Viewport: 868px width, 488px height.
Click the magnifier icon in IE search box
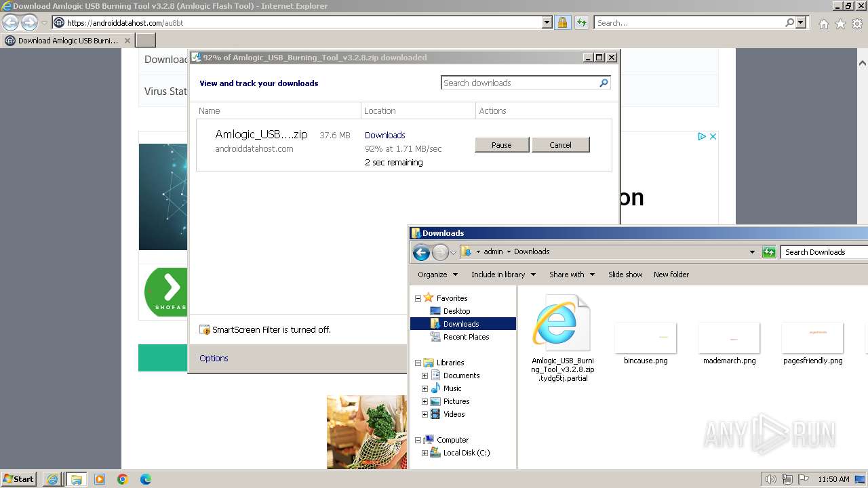789,23
